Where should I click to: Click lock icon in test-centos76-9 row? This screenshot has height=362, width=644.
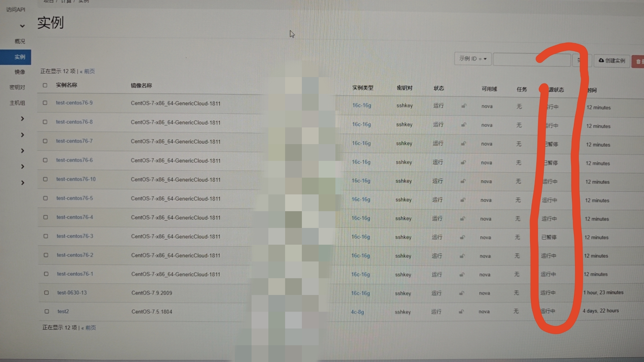(x=464, y=106)
